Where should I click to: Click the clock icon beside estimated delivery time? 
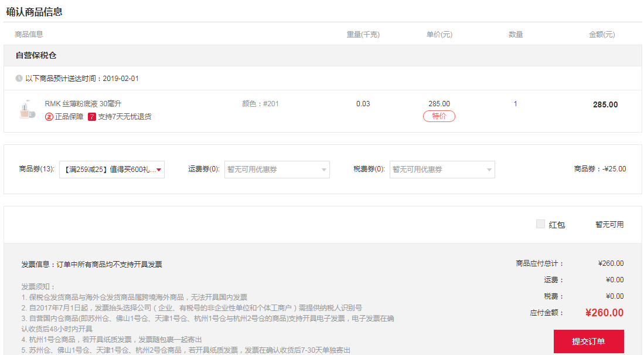coord(19,78)
